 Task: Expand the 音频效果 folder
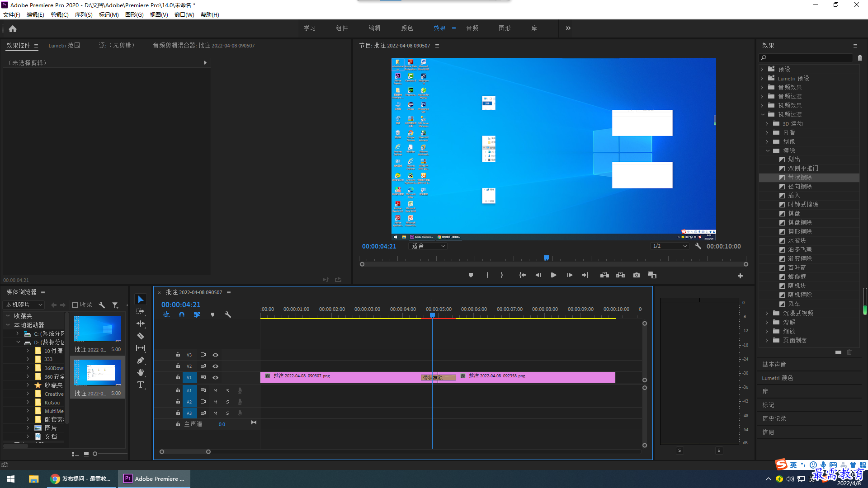(x=762, y=87)
